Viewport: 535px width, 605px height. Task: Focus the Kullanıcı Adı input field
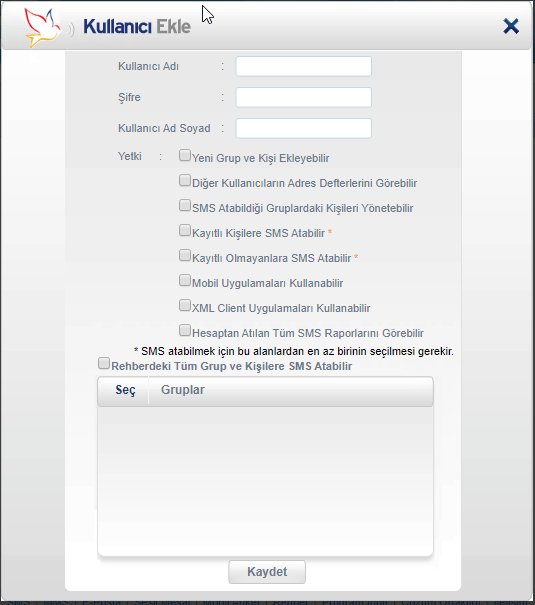click(304, 66)
